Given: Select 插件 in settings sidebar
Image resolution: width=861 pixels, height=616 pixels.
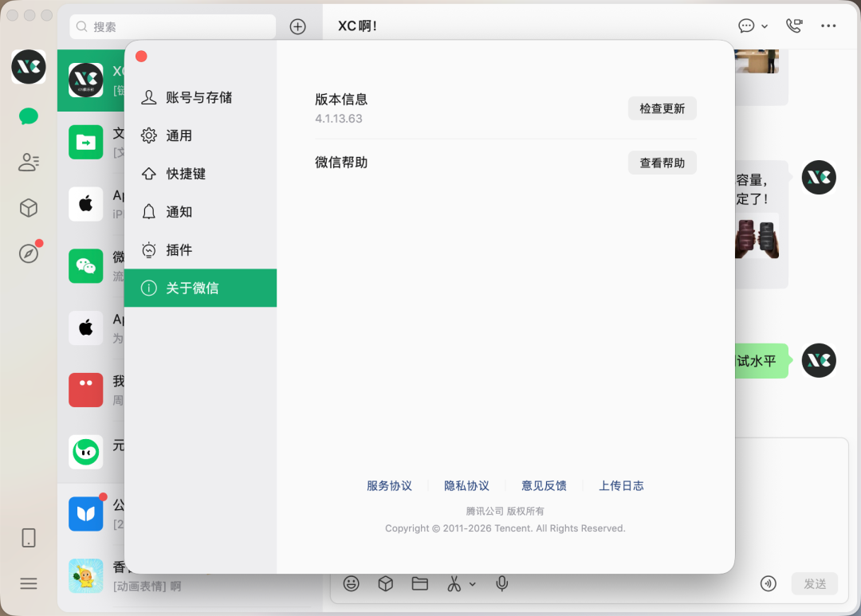Looking at the screenshot, I should pyautogui.click(x=200, y=249).
